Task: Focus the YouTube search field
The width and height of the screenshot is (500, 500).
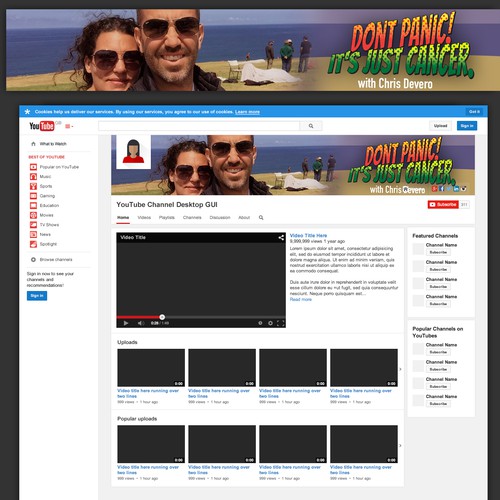Action: tap(199, 126)
